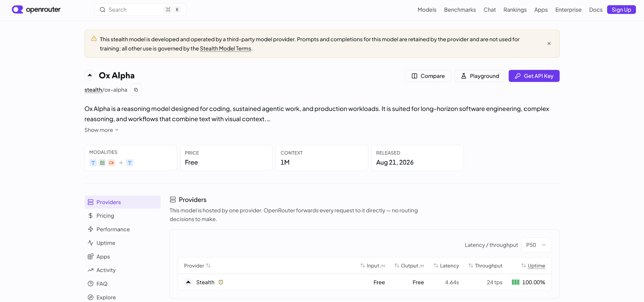The width and height of the screenshot is (644, 302).
Task: Click the Compare button
Action: (428, 76)
